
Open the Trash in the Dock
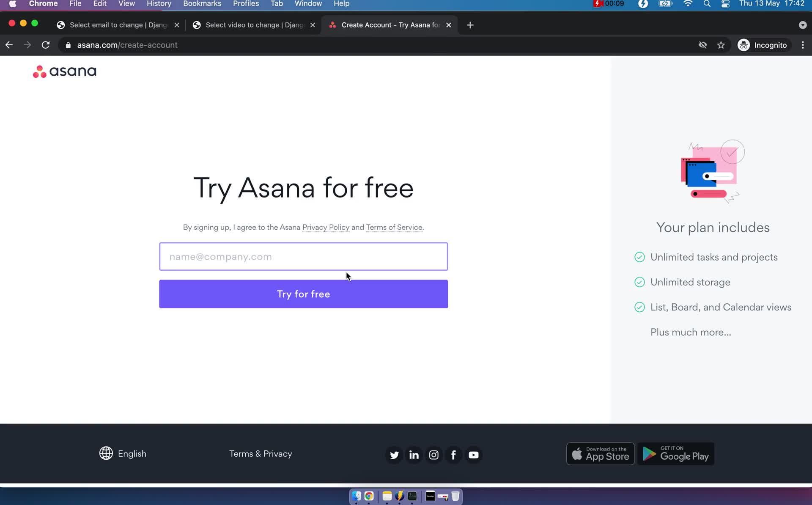click(455, 496)
